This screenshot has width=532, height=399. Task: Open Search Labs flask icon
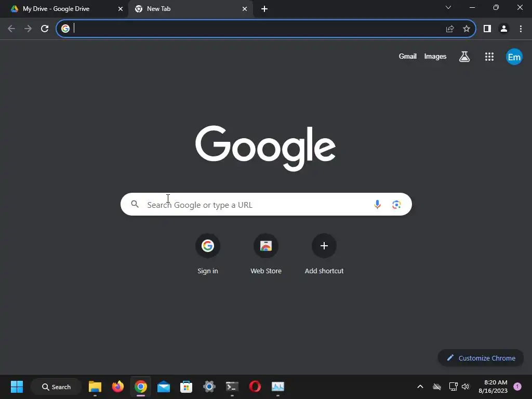(464, 57)
